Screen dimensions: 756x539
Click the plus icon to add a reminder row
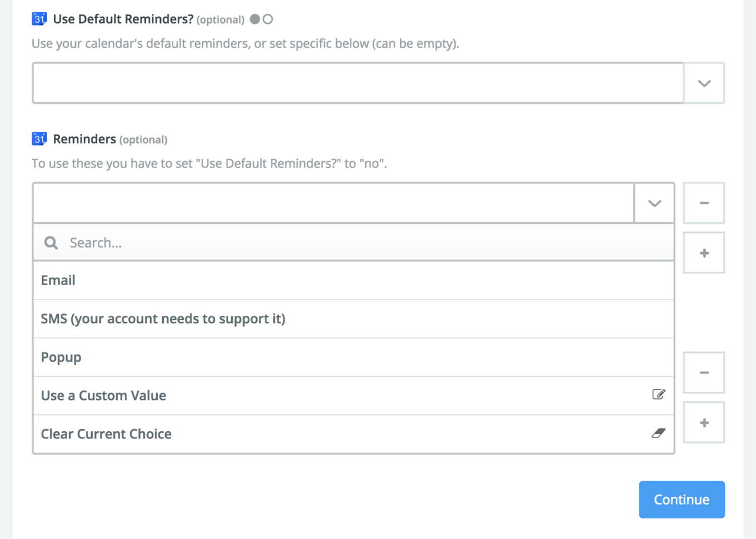(704, 252)
